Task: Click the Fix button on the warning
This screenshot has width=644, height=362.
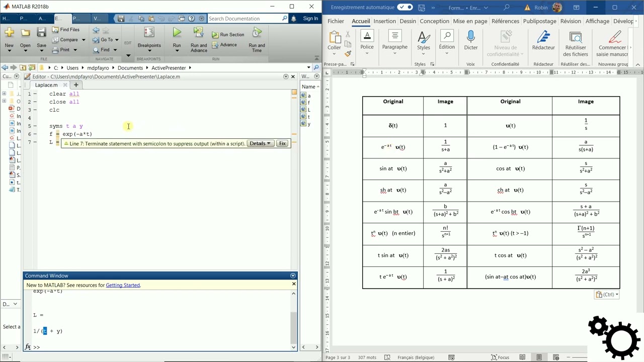Action: pyautogui.click(x=282, y=143)
